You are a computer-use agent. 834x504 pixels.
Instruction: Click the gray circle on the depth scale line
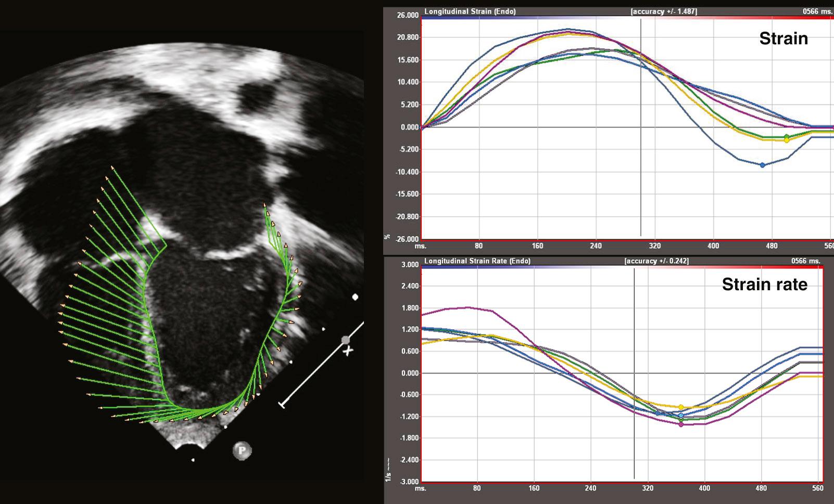pos(345,340)
